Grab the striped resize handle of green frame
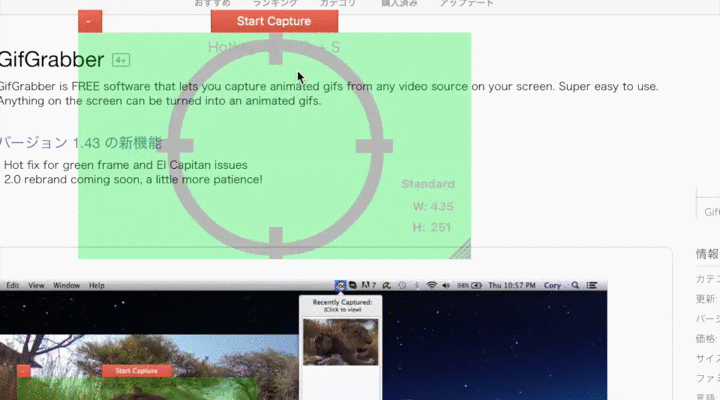 click(461, 249)
